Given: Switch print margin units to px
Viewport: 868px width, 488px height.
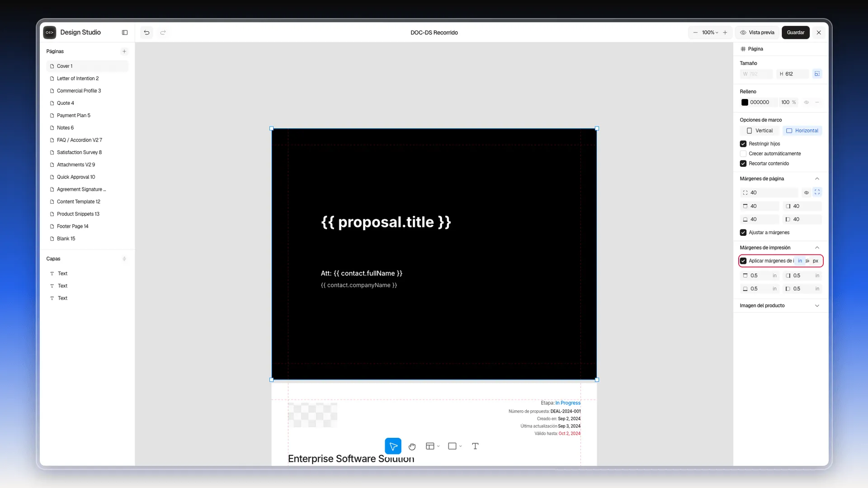Looking at the screenshot, I should (816, 261).
